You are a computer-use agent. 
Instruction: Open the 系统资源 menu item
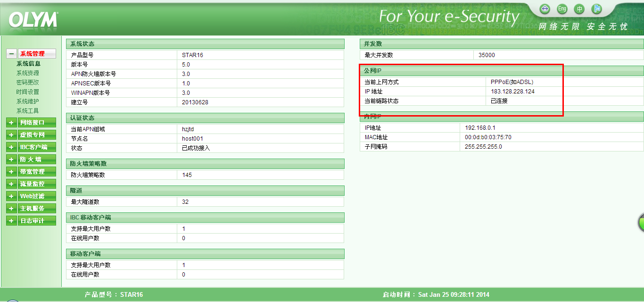(x=28, y=73)
